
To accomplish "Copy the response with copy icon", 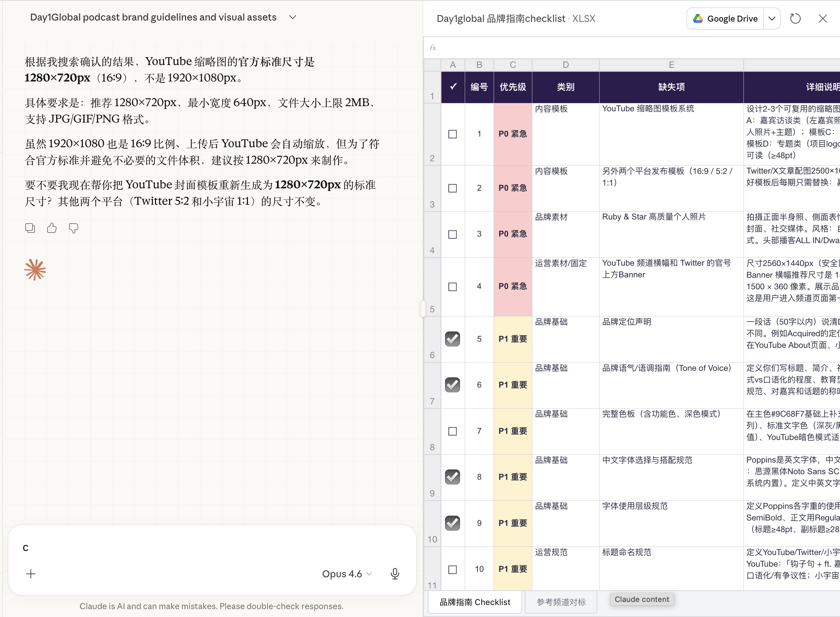I will click(x=30, y=228).
